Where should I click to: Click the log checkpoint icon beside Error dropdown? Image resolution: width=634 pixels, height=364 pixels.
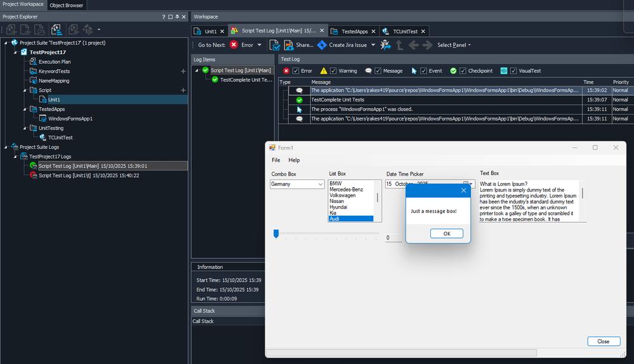coord(275,45)
